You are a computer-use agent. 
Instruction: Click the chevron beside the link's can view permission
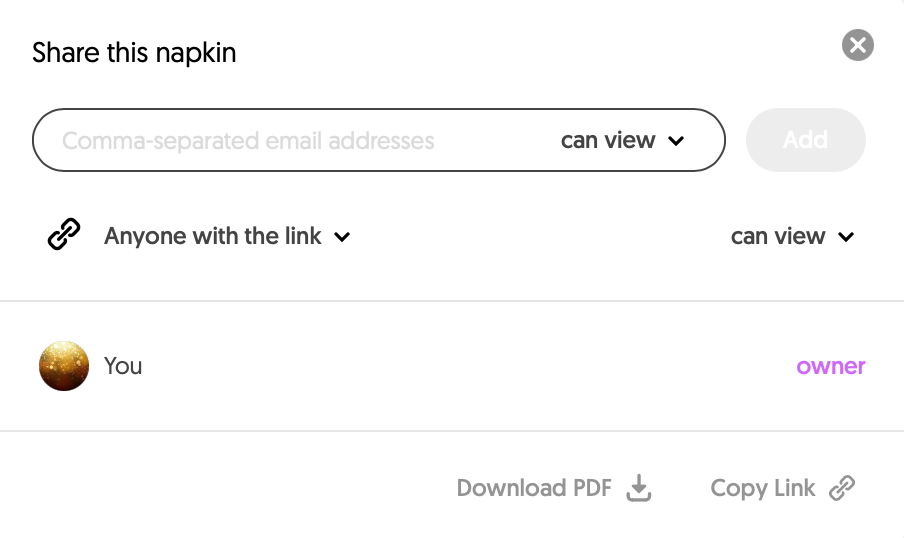[x=846, y=237]
